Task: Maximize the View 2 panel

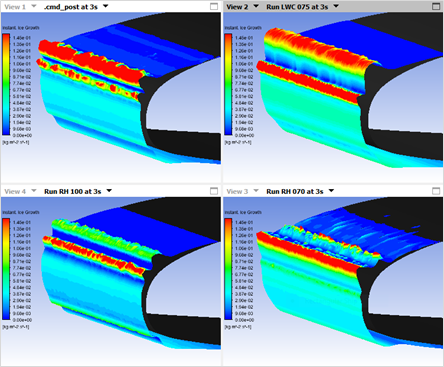Action: coord(436,6)
